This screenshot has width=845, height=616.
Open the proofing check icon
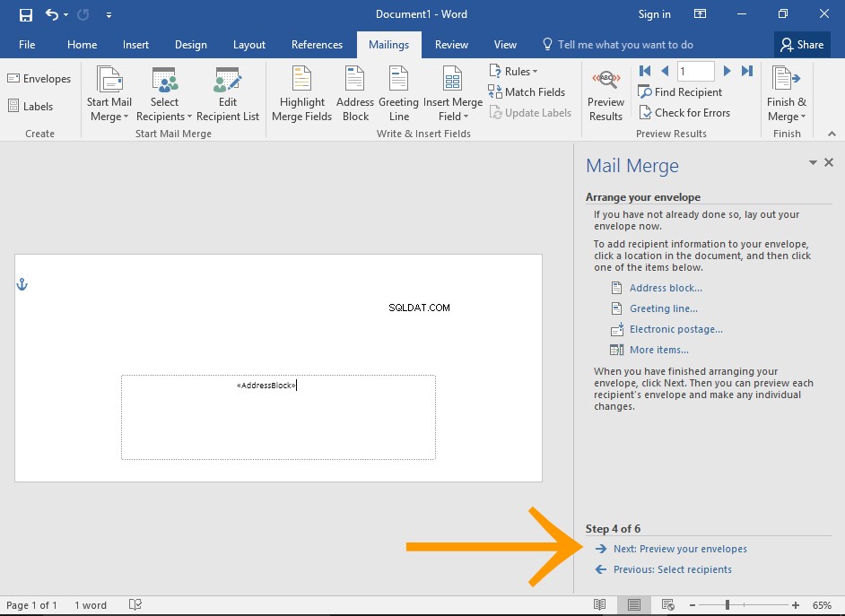135,604
